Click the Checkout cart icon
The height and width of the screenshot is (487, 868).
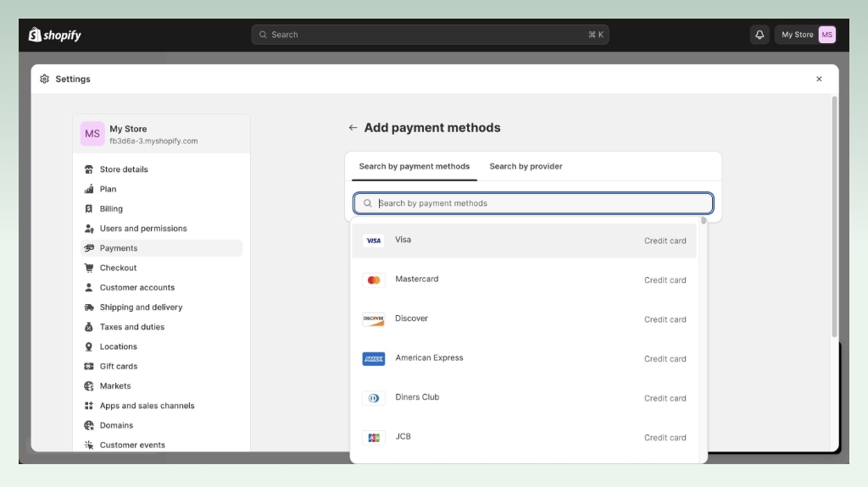[x=88, y=268]
